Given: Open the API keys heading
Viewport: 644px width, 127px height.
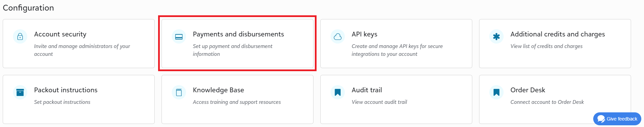Looking at the screenshot, I should 365,34.
